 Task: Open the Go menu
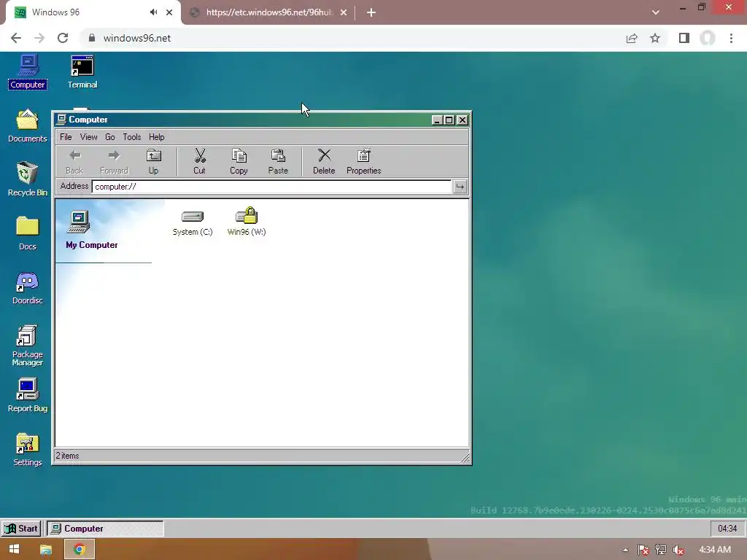click(x=110, y=137)
